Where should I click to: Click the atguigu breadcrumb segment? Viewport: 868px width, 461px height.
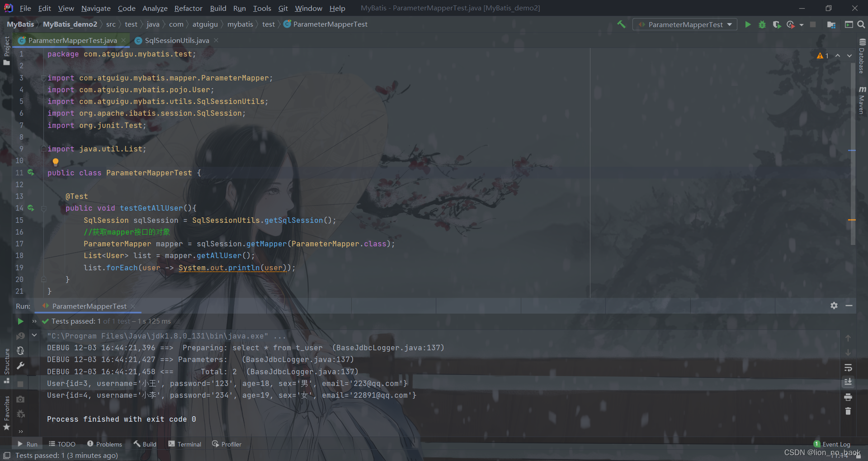[x=205, y=24]
